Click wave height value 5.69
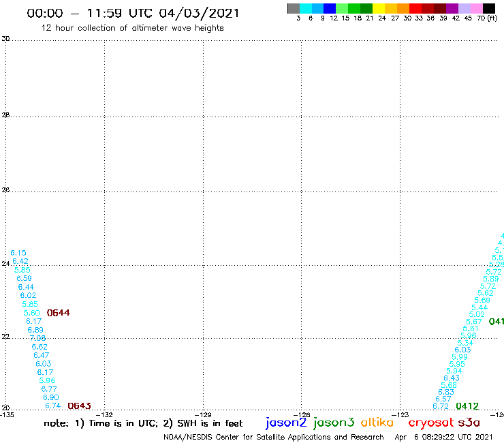The width and height of the screenshot is (504, 443). pos(482,301)
